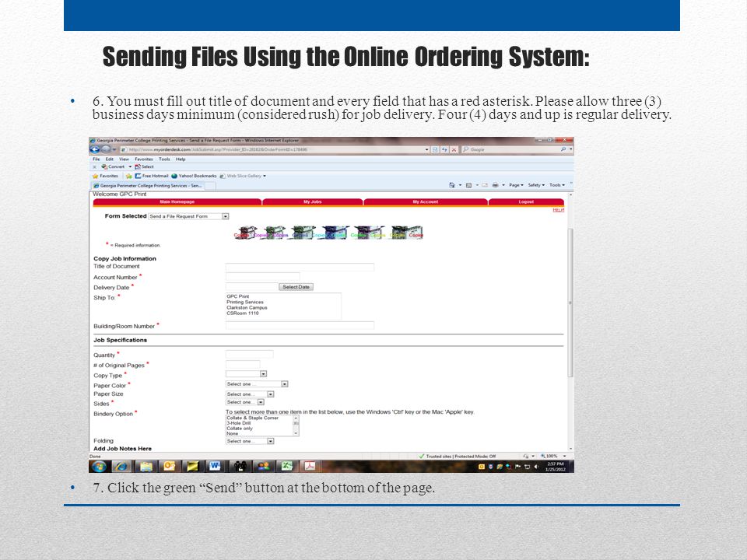Click the Windows Start orb
The width and height of the screenshot is (747, 560).
pyautogui.click(x=99, y=466)
